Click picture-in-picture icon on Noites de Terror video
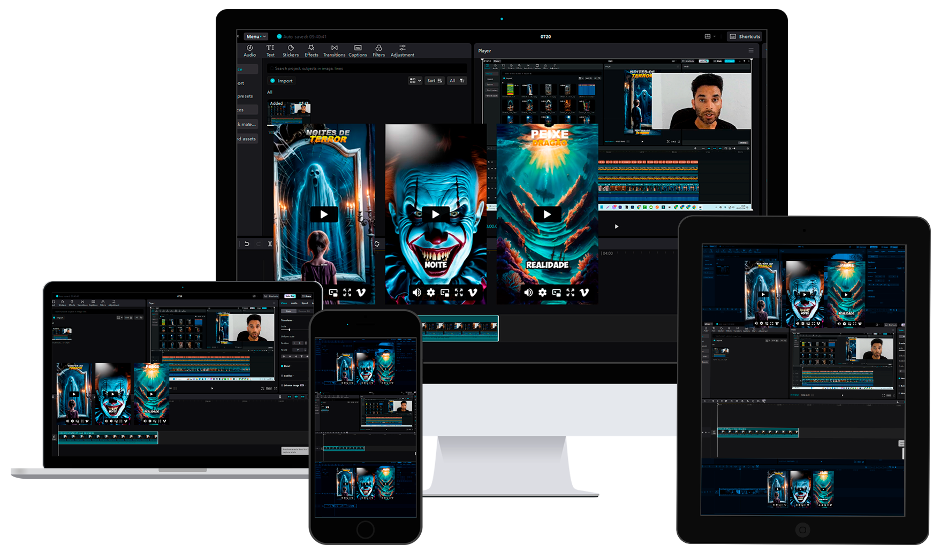Viewport: 941px width, 560px height. coord(333,293)
